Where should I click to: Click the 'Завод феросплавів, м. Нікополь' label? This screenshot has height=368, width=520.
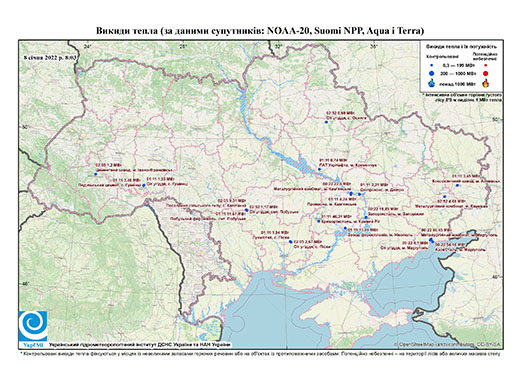379,235
